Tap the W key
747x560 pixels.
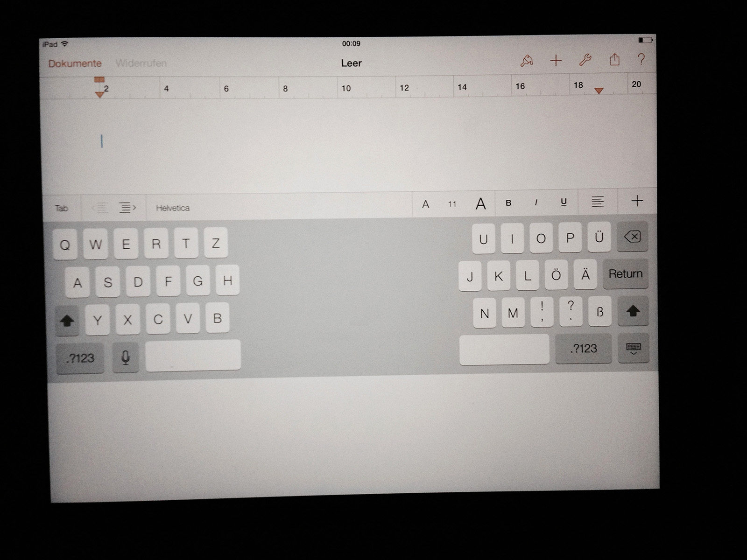[96, 244]
